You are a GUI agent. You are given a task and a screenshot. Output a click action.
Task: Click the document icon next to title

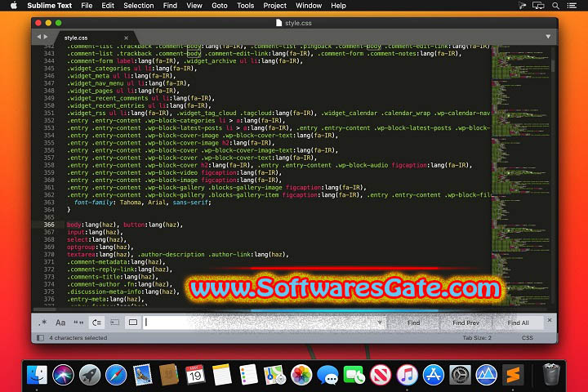tap(278, 23)
